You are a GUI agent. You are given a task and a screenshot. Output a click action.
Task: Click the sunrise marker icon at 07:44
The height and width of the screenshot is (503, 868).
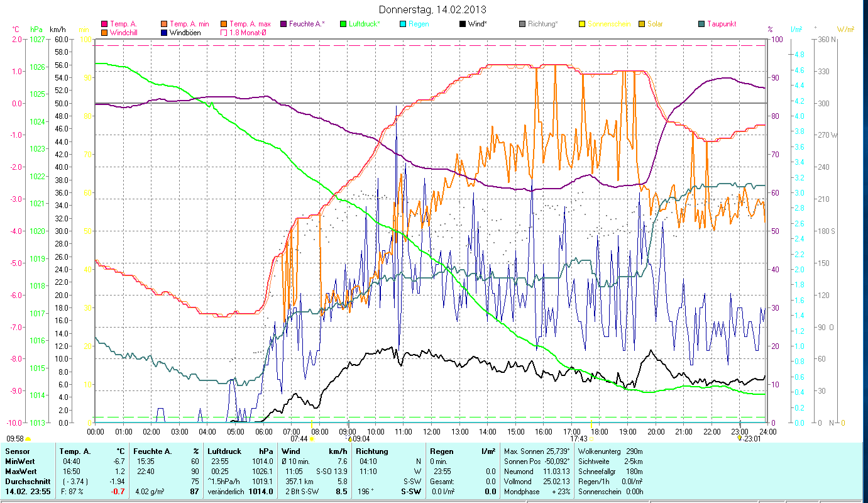[312, 439]
